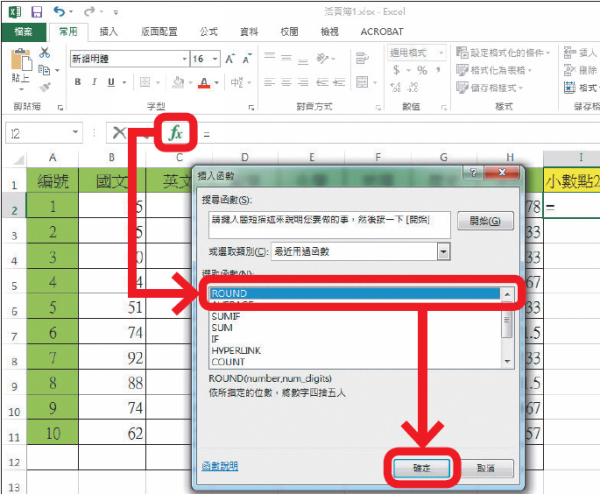Click function list scroll down arrow
Screen dimensions: 600x494
point(507,361)
